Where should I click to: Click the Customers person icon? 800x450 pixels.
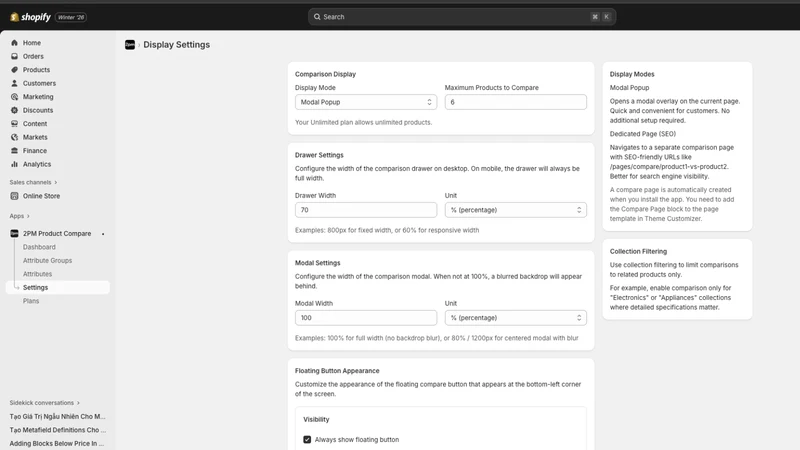(14, 83)
